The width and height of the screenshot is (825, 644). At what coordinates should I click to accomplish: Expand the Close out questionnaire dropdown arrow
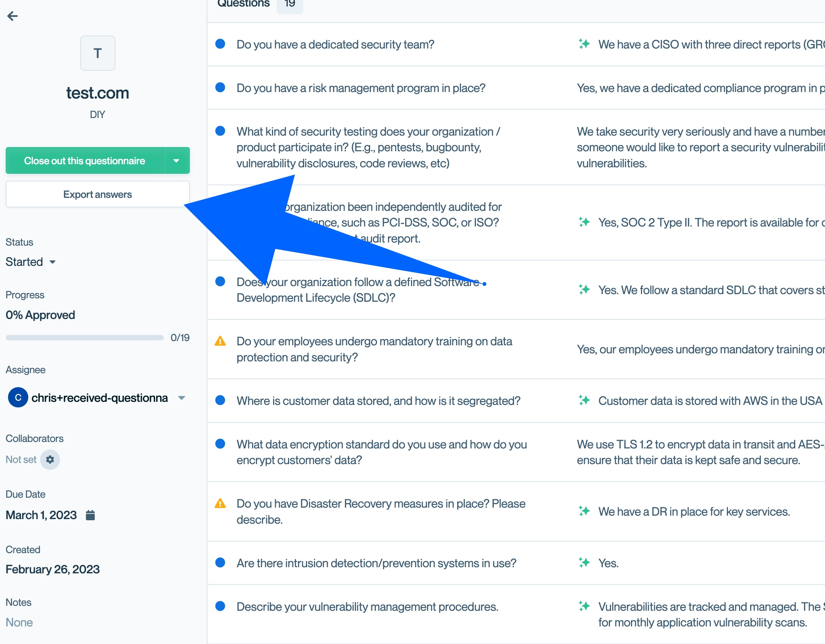176,161
